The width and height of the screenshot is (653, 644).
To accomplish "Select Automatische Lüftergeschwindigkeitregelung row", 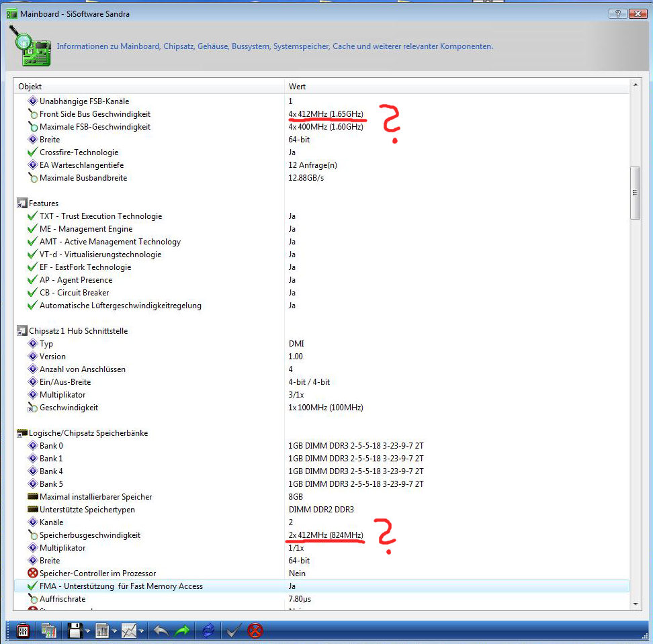I will pos(322,306).
